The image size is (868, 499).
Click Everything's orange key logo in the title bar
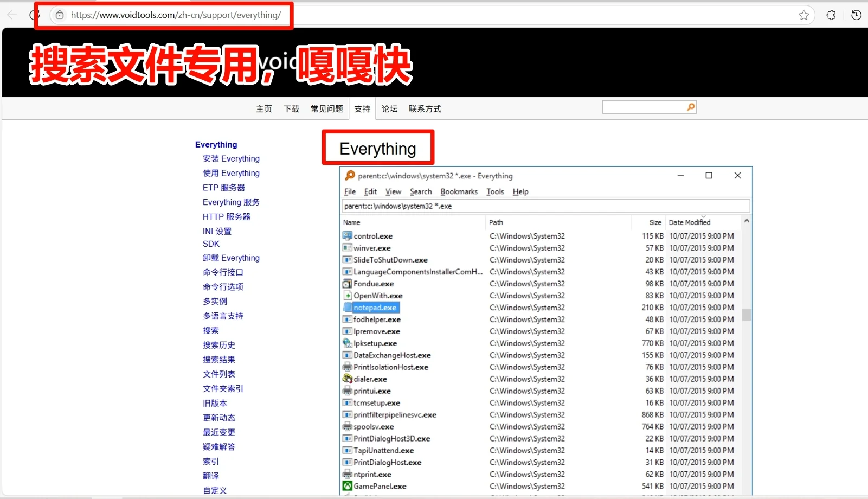click(350, 175)
